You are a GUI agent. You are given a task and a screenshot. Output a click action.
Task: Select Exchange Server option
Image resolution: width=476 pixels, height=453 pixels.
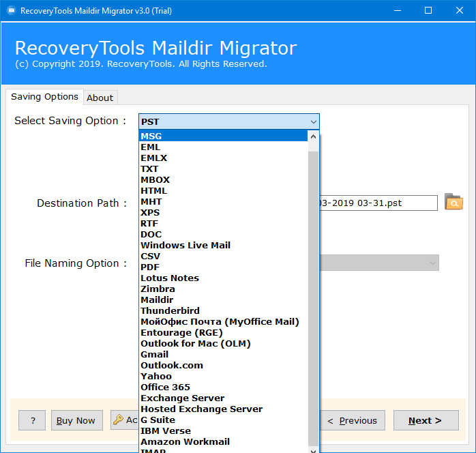pyautogui.click(x=224, y=398)
